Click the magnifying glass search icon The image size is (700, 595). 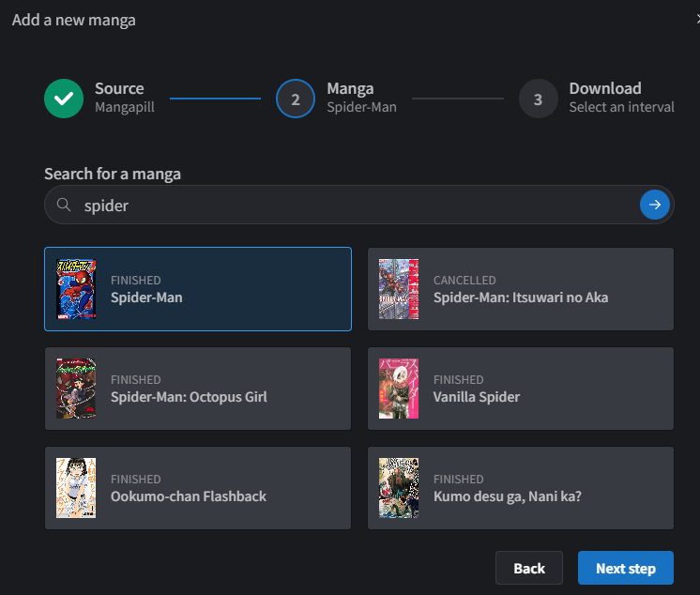point(64,205)
